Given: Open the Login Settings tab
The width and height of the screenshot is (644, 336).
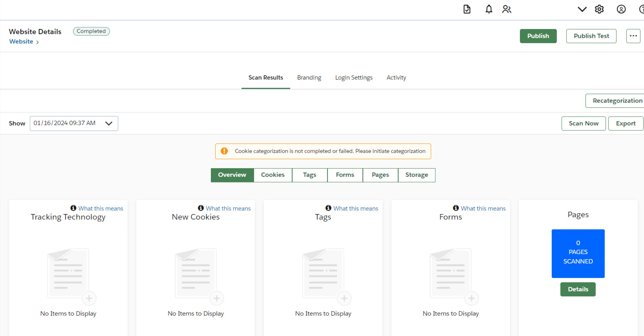Looking at the screenshot, I should click(x=353, y=78).
